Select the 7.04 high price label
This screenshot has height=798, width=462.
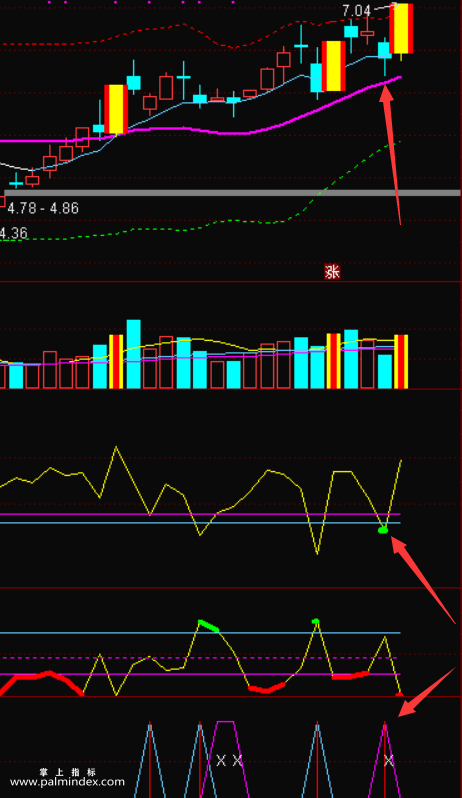coord(356,10)
